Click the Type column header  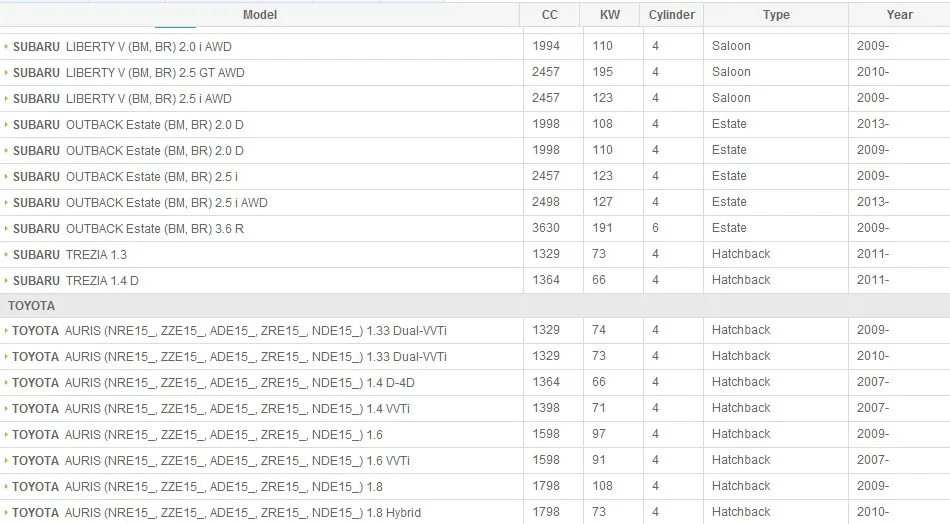pos(776,15)
